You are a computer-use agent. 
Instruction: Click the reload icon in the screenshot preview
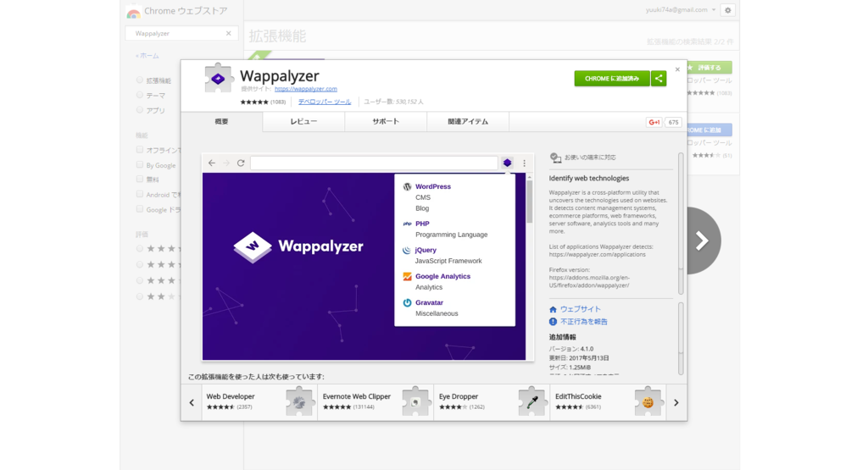241,163
